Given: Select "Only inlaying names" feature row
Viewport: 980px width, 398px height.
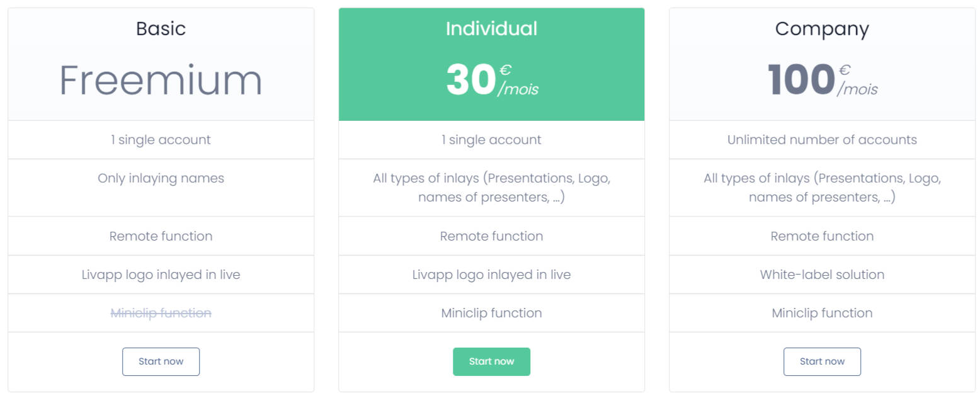Looking at the screenshot, I should [x=161, y=178].
